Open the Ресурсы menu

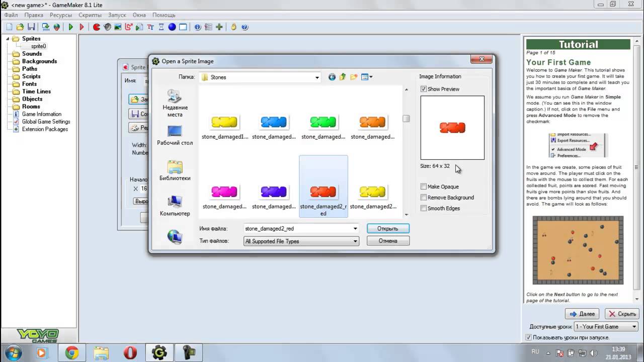(x=61, y=15)
